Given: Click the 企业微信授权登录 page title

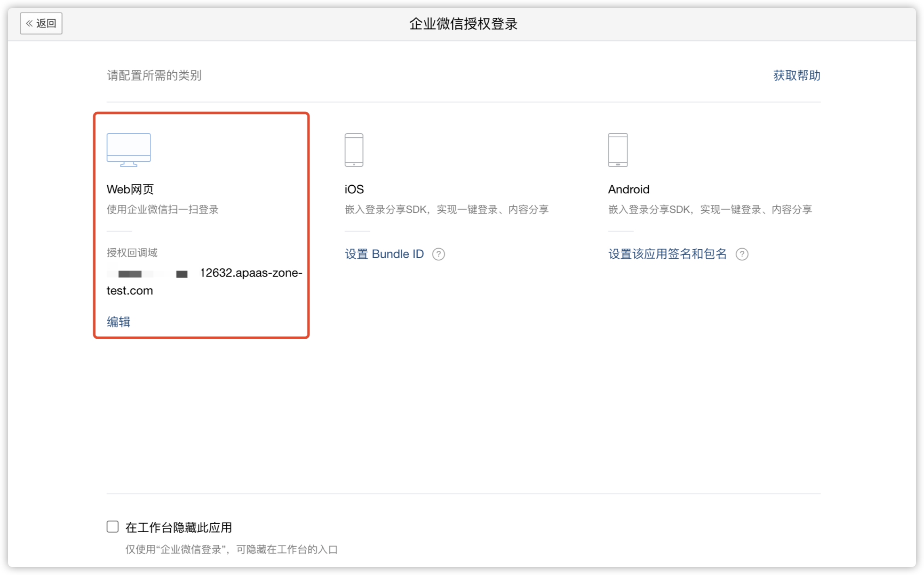Looking at the screenshot, I should (x=463, y=24).
